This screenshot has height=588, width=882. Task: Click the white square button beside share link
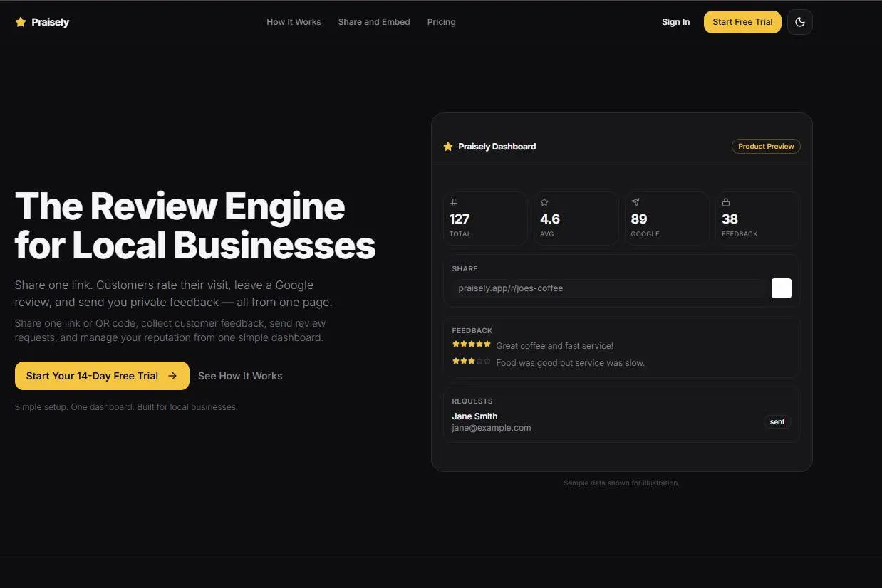point(782,288)
